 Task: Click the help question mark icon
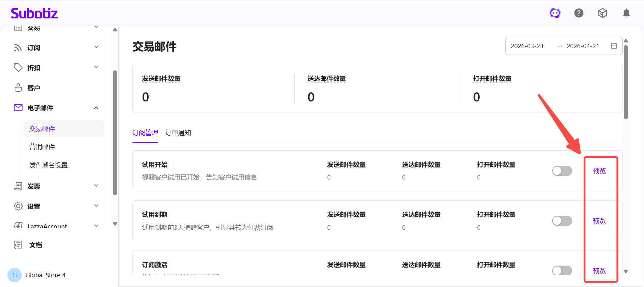579,13
